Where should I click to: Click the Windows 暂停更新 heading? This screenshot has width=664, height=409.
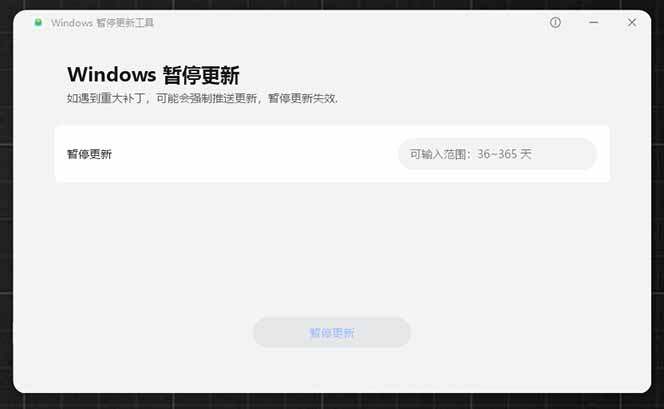[x=153, y=75]
